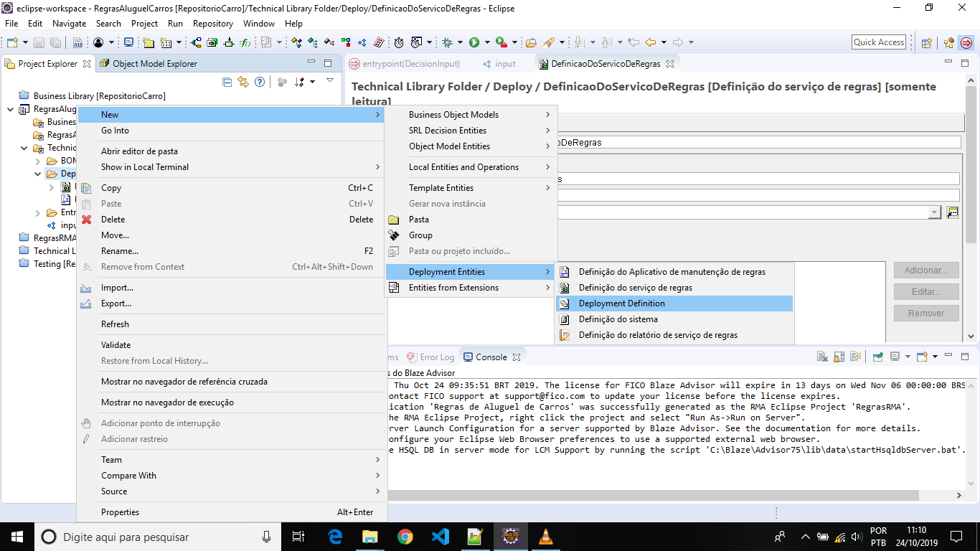Click the Save All toolbar icon
This screenshot has height=551, width=980.
pos(55,42)
